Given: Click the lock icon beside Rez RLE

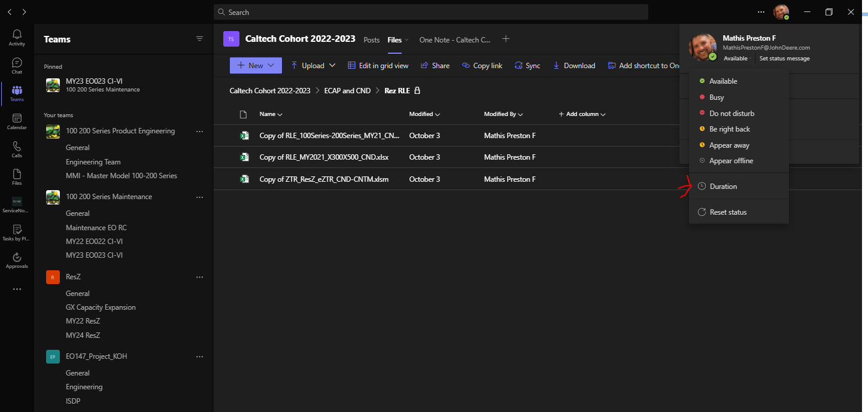Looking at the screenshot, I should 417,91.
